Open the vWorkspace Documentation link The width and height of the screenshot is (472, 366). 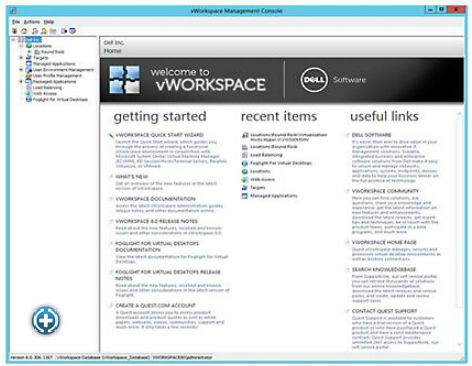tap(155, 199)
